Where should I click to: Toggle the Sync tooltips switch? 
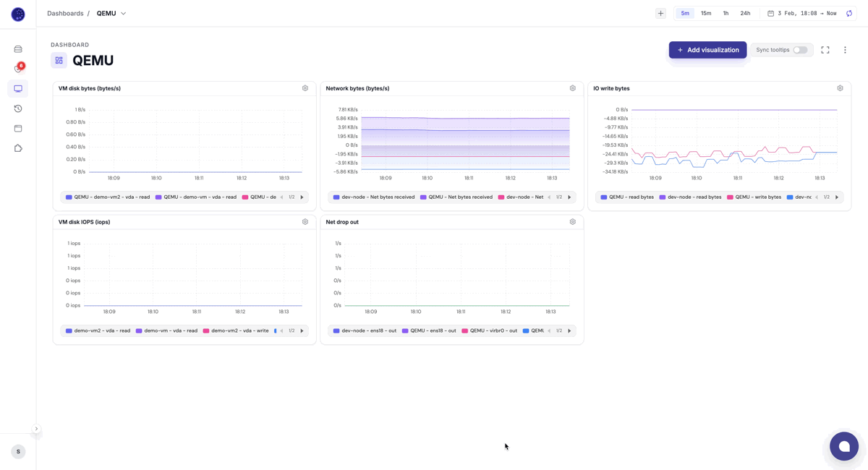800,50
